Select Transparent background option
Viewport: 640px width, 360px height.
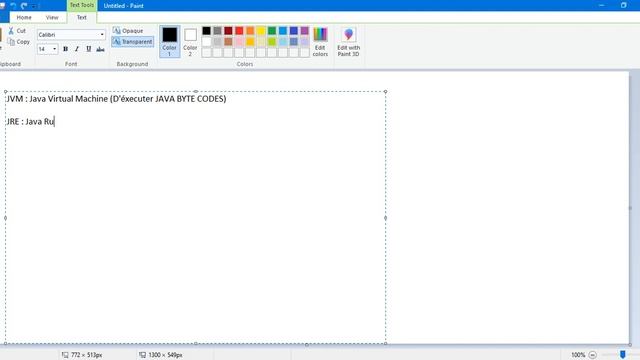point(133,42)
